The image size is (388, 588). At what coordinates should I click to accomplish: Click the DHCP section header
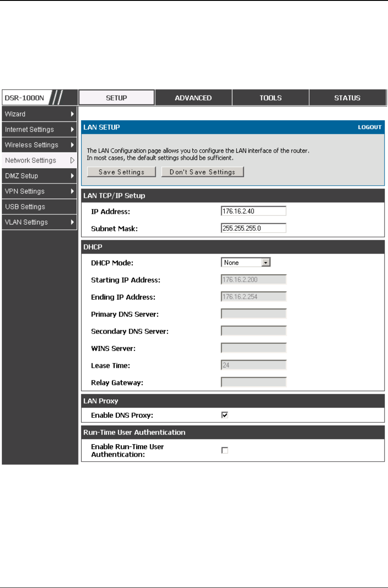coord(233,247)
